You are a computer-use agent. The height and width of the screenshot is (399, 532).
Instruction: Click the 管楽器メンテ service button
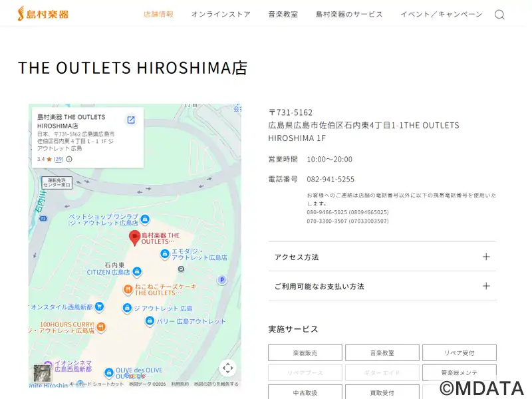(x=460, y=372)
